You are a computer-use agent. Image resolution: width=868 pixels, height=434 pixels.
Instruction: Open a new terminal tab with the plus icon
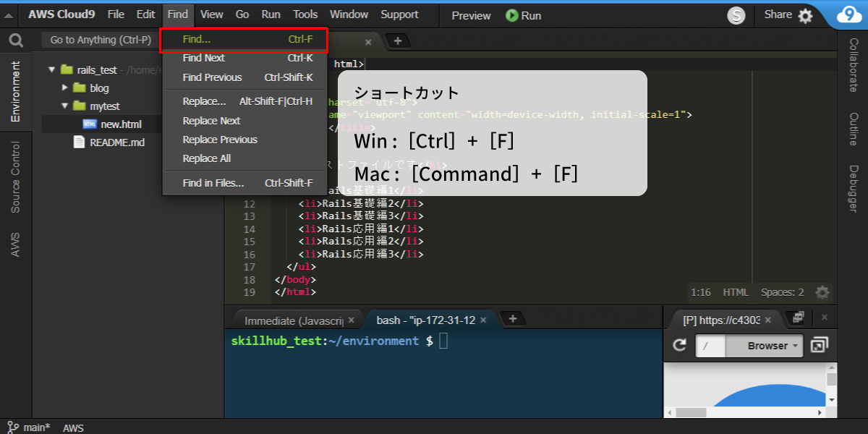coord(512,318)
